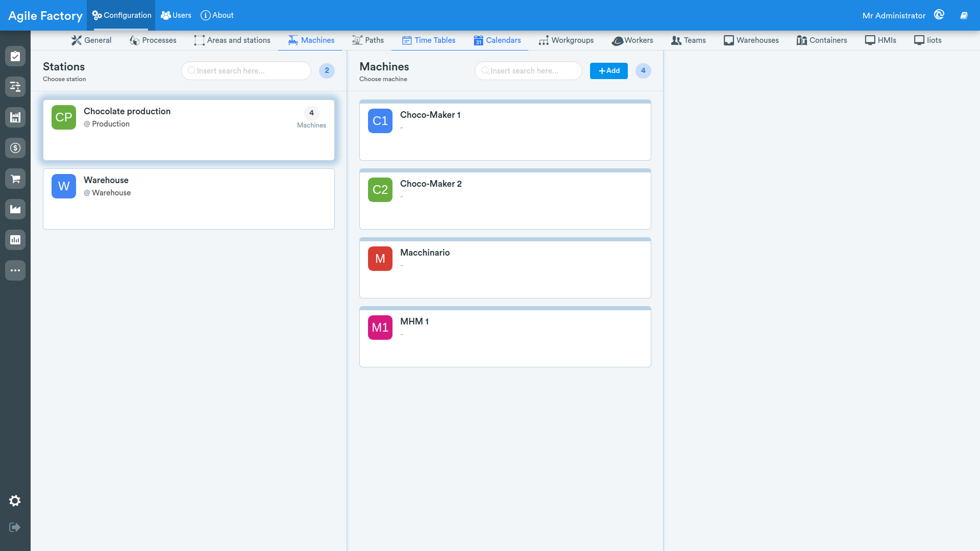This screenshot has width=980, height=551.
Task: Open the About menu
Action: tap(217, 15)
